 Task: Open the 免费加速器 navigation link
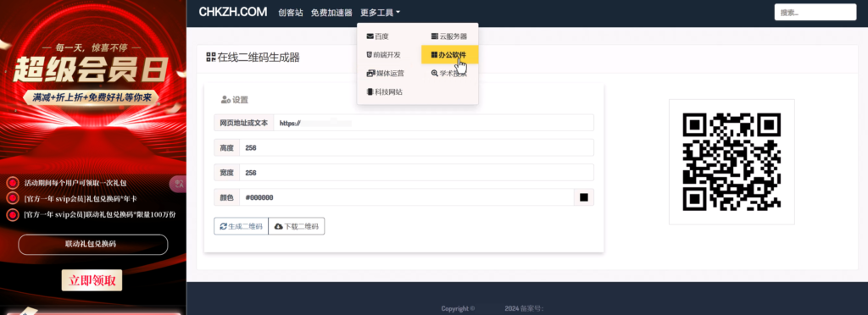pyautogui.click(x=331, y=12)
